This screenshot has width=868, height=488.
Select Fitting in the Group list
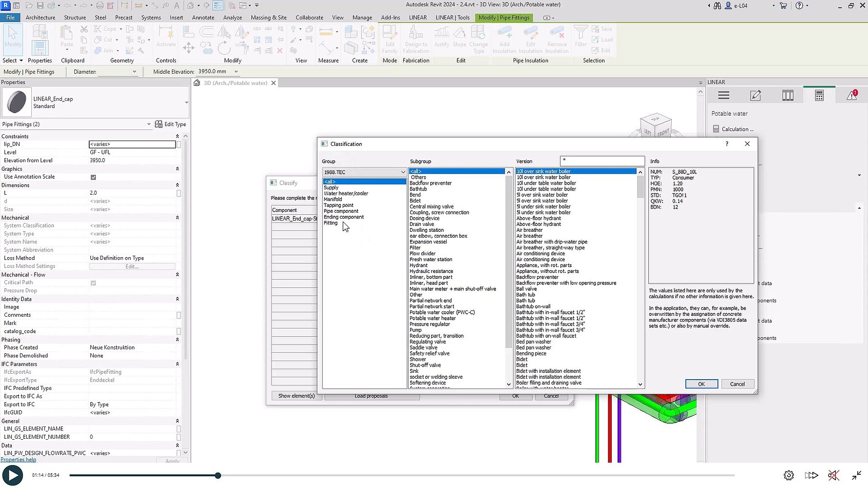click(331, 223)
